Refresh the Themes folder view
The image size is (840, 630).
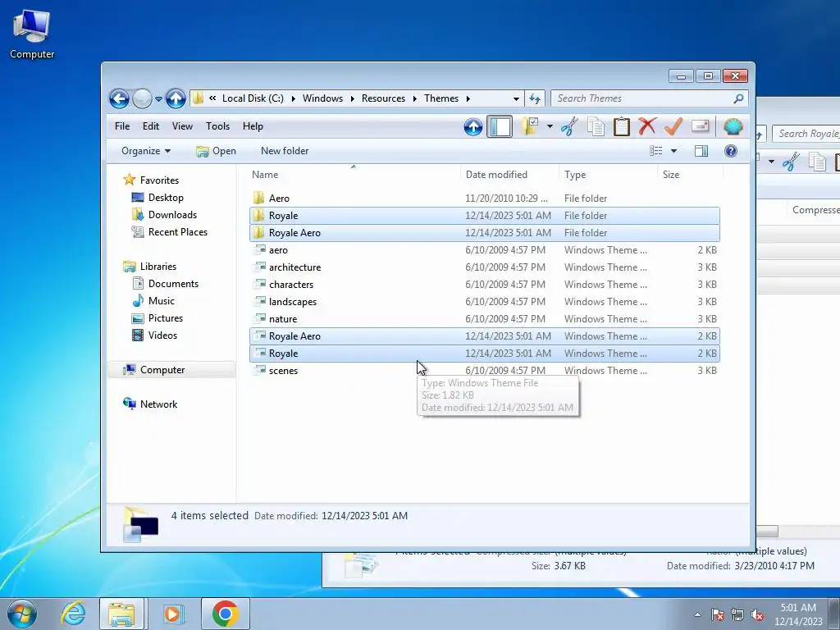535,98
